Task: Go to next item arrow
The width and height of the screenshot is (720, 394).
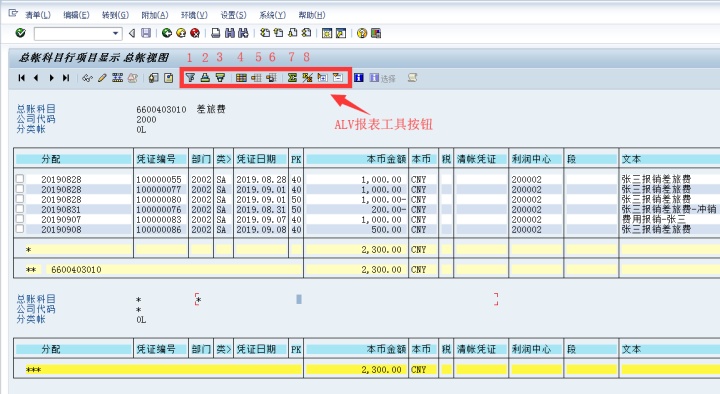Action: tap(51, 78)
